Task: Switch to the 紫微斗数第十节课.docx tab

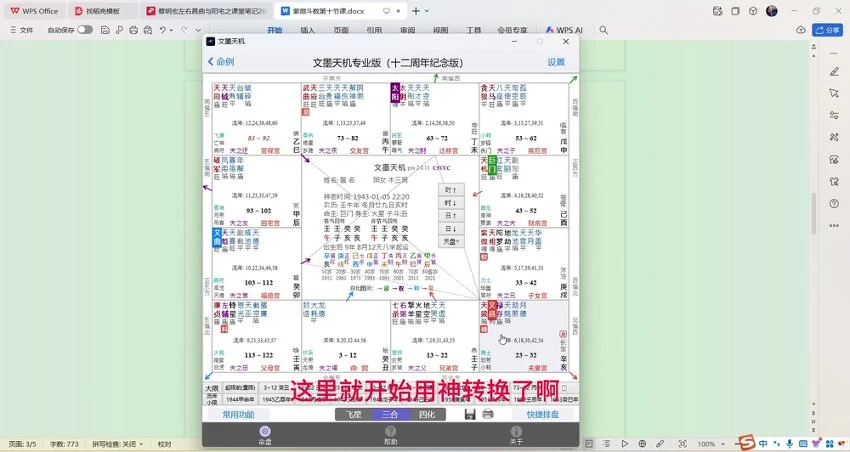Action: click(x=339, y=11)
